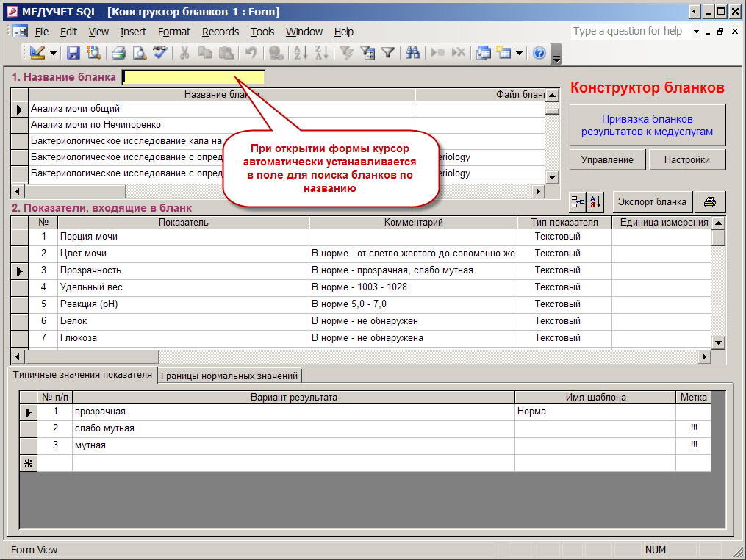Click the Save floppy disk icon
The image size is (746, 560).
[x=73, y=53]
